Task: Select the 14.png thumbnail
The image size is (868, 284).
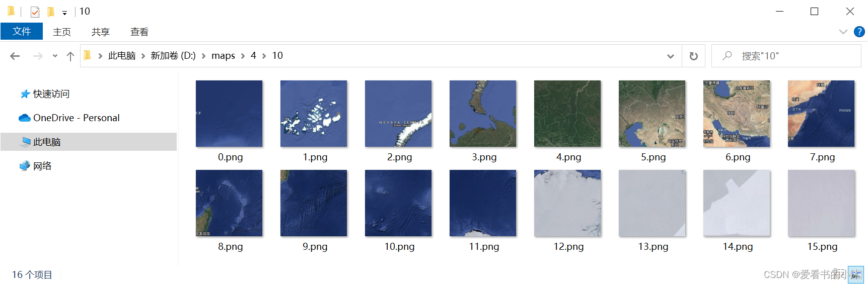Action: 737,203
